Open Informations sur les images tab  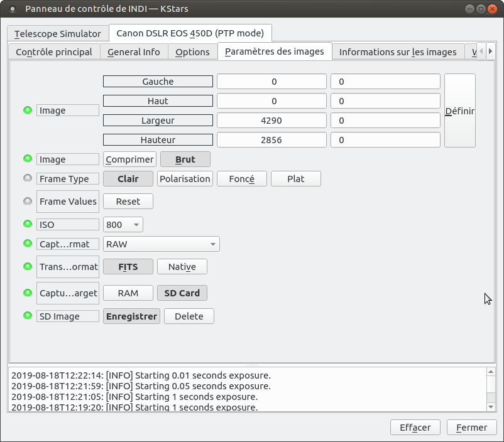click(398, 51)
